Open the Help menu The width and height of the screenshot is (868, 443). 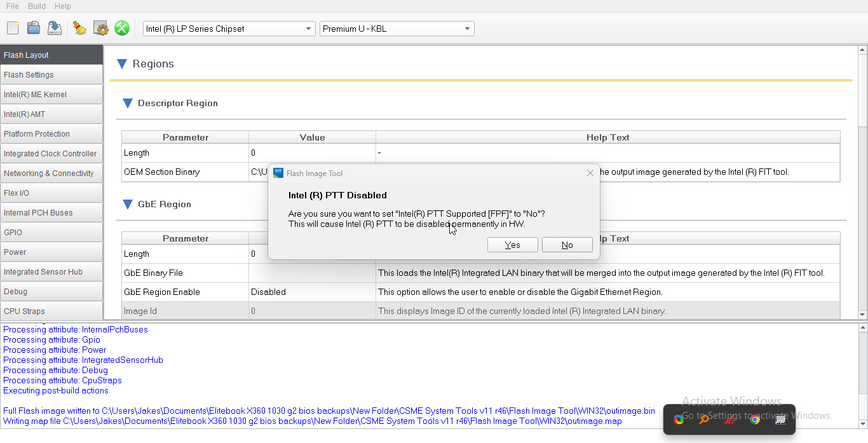pyautogui.click(x=63, y=6)
